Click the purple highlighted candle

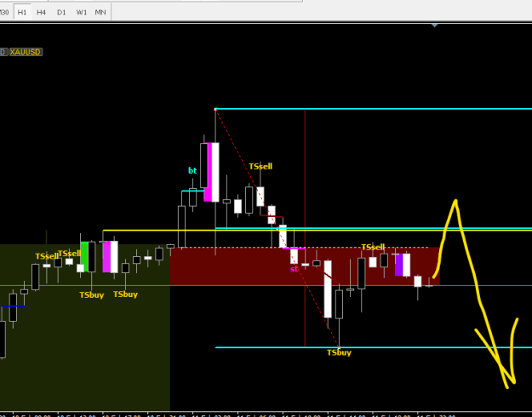pos(398,265)
